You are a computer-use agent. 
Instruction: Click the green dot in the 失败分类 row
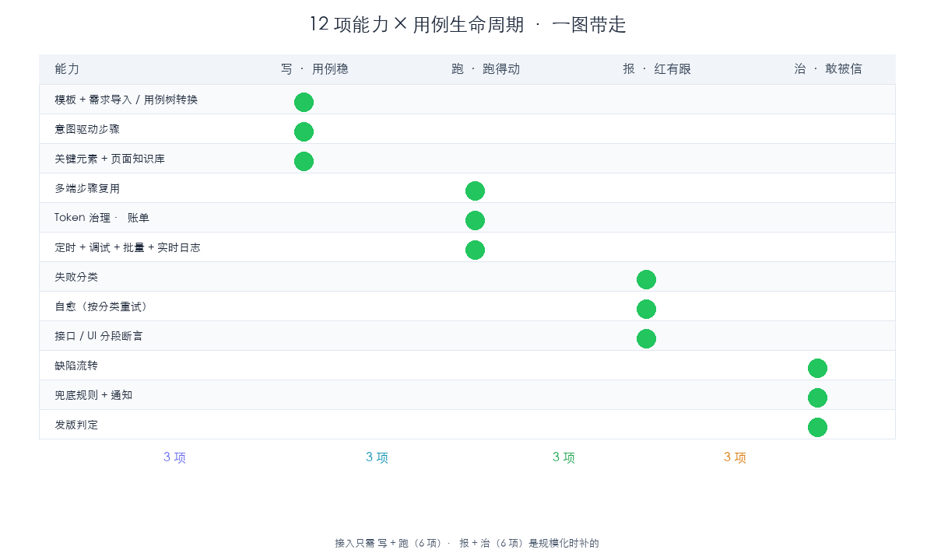(646, 279)
